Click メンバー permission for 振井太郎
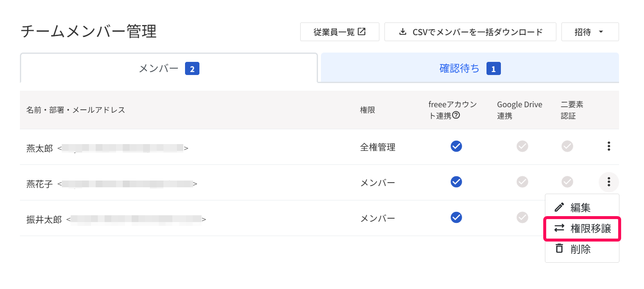Screen dimensions: 644x289 point(378,219)
